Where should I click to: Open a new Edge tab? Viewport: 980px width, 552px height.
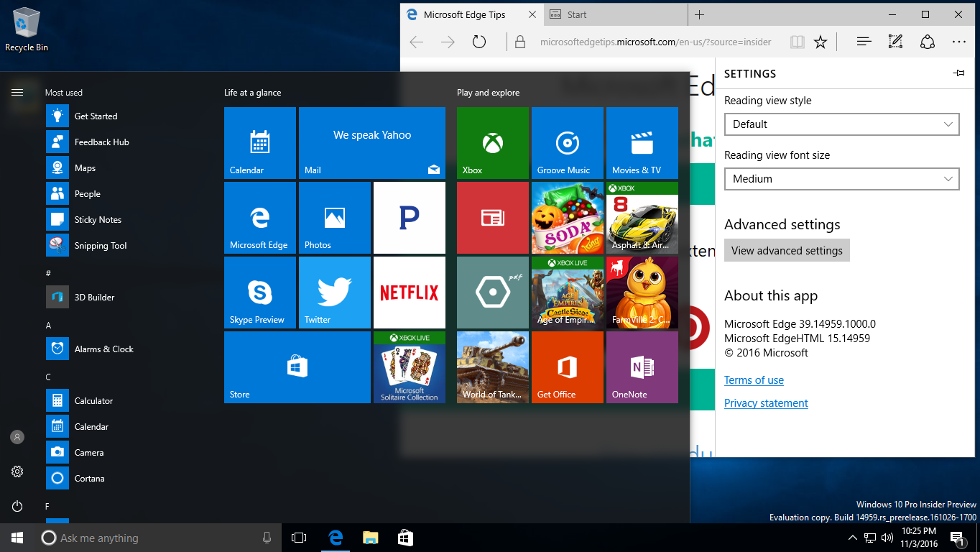click(699, 14)
